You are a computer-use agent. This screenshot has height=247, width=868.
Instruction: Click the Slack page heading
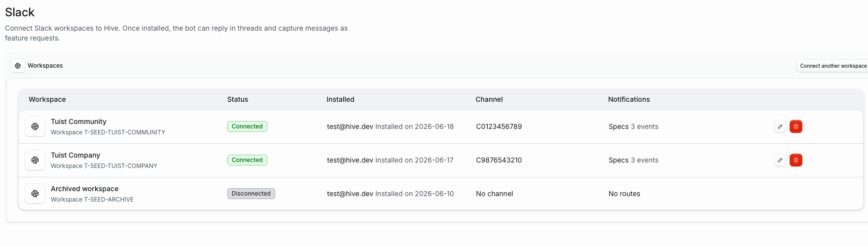pos(20,12)
